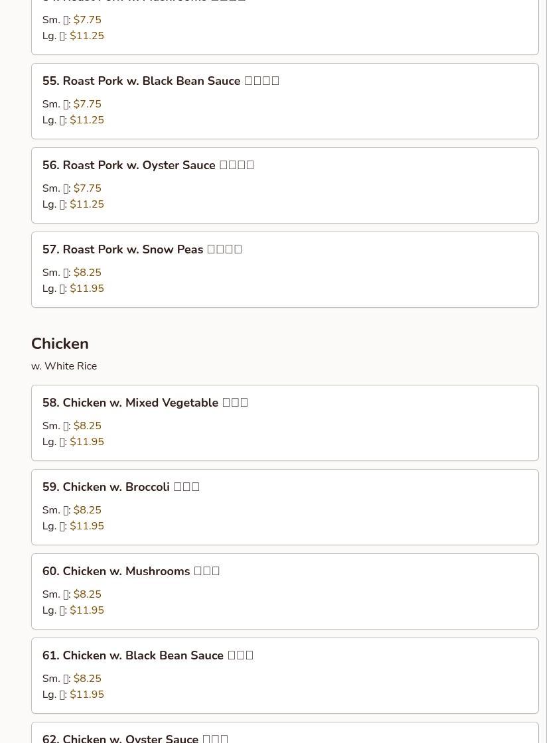Open 56. Roast Pork w. Oyster Sauce item
Image resolution: width=560 pixels, height=743 pixels.
tap(148, 165)
